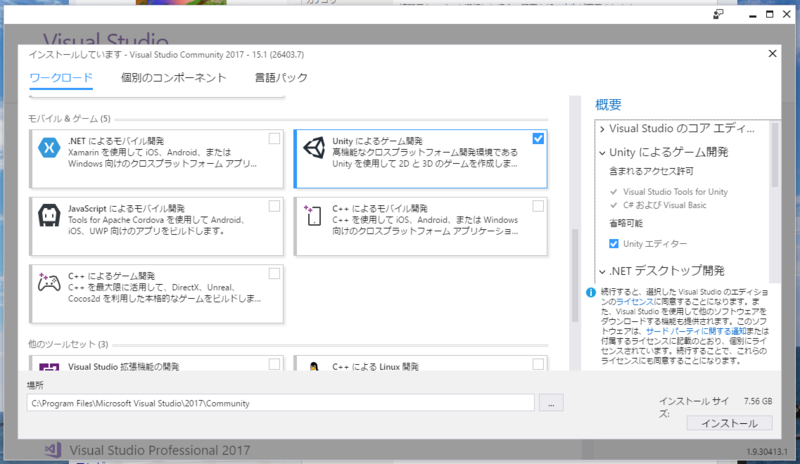Open the ライセンス link
The image size is (800, 464).
635,302
